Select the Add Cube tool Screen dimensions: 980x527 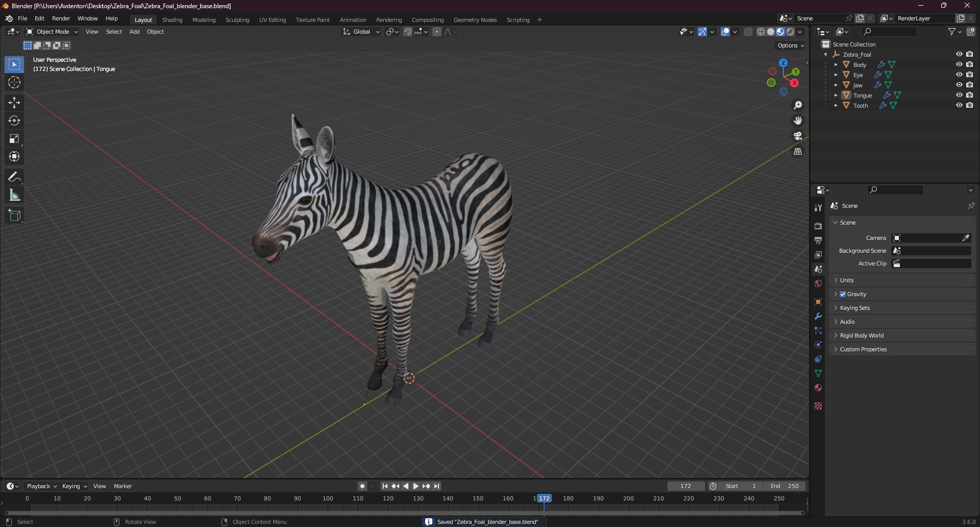[14, 215]
